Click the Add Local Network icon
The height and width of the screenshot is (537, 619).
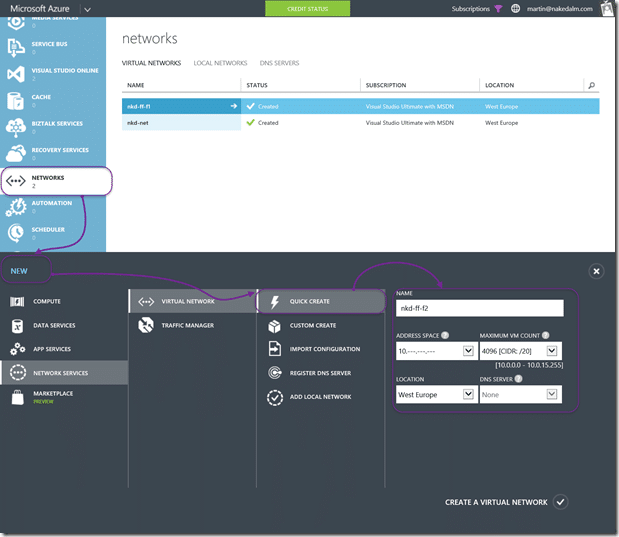275,398
